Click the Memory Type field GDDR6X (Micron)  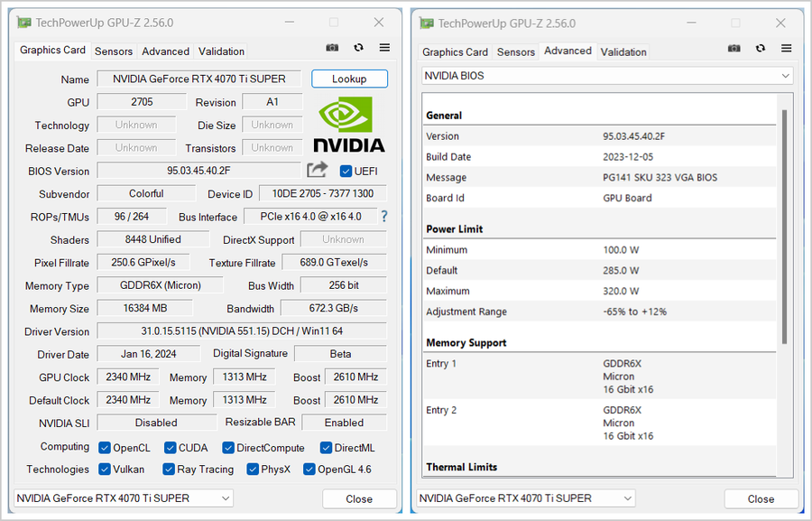click(x=160, y=285)
